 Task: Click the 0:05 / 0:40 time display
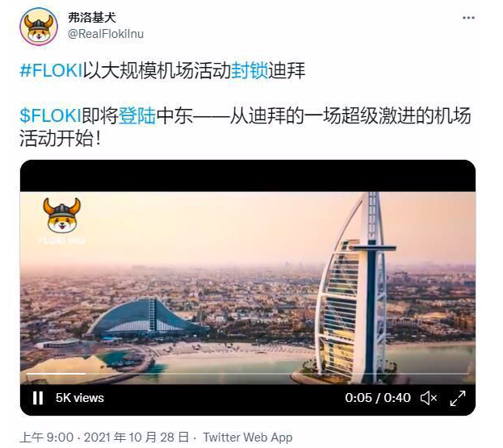[378, 398]
